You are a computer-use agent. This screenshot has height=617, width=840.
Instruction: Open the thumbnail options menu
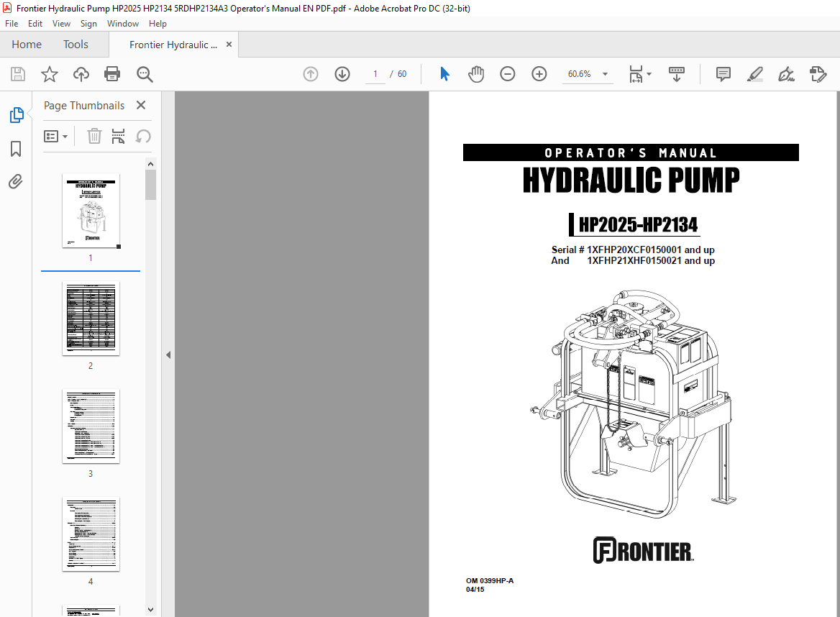pyautogui.click(x=56, y=136)
